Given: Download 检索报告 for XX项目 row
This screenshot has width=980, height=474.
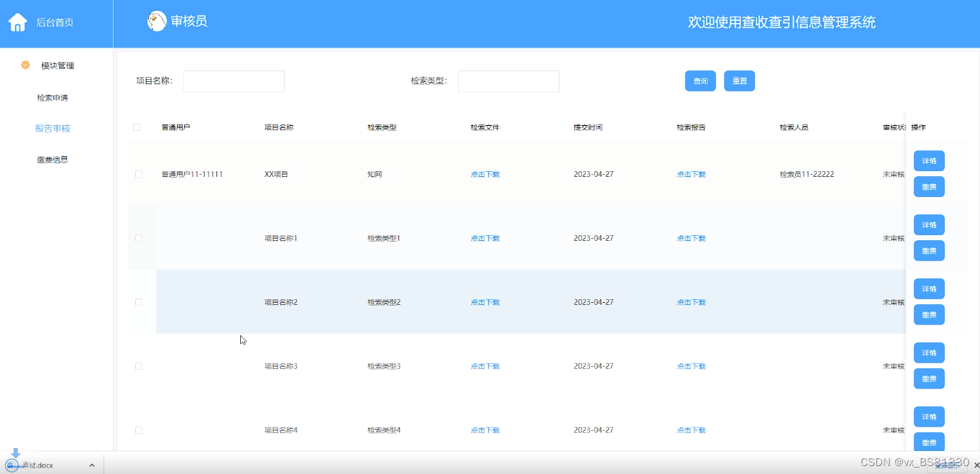Looking at the screenshot, I should coord(691,174).
